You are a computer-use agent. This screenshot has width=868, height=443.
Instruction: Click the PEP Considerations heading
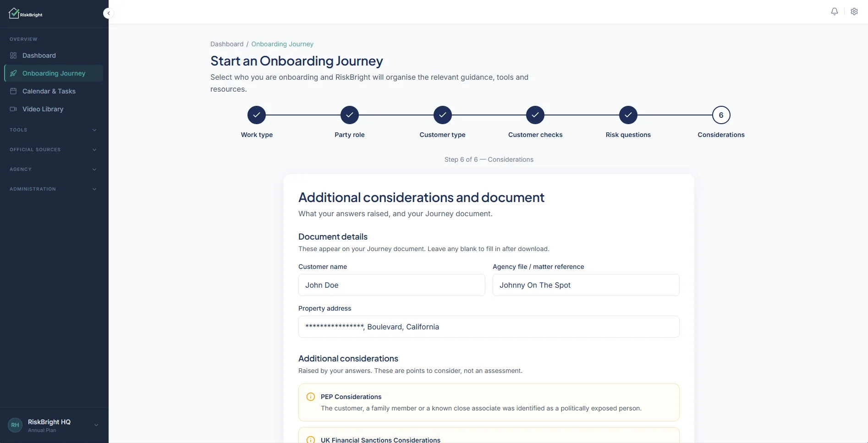point(351,397)
